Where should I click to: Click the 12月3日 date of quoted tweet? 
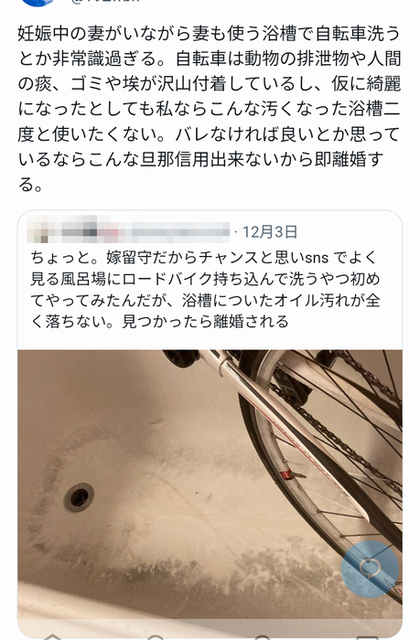tap(270, 232)
